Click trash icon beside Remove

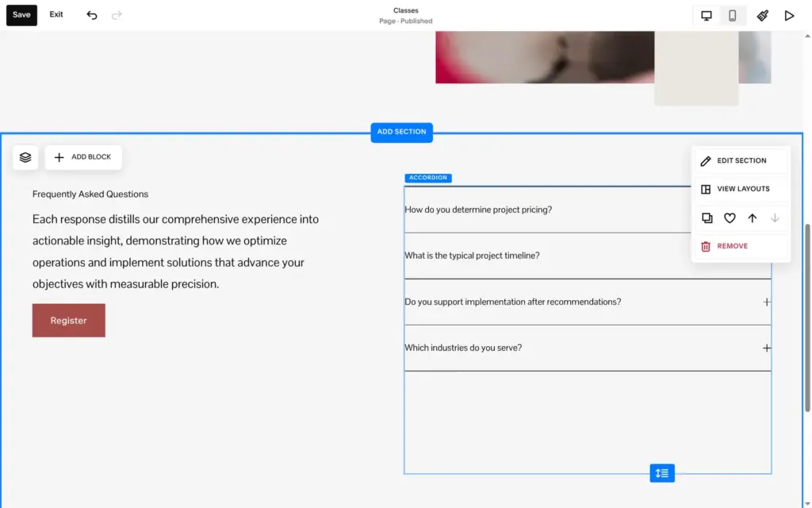coord(705,247)
